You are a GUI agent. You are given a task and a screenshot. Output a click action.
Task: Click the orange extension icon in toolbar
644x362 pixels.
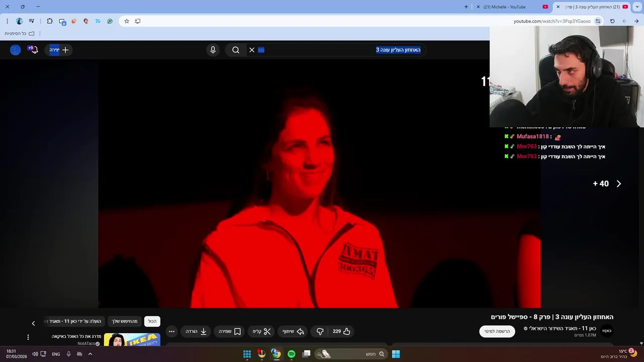point(74,21)
